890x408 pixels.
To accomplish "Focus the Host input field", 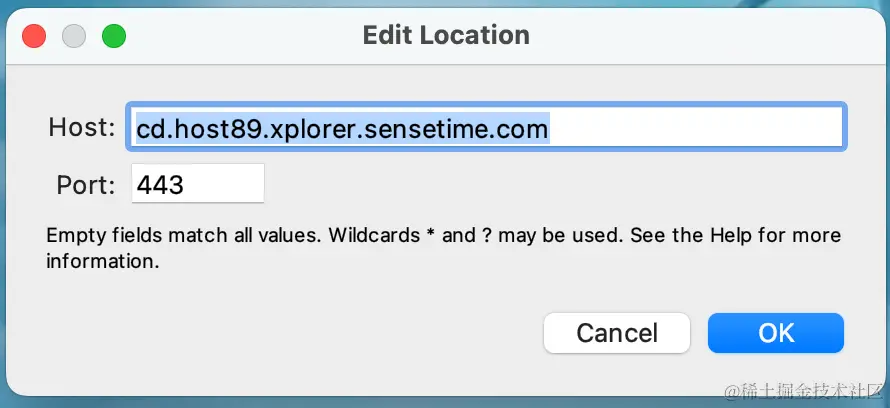I will [x=486, y=128].
